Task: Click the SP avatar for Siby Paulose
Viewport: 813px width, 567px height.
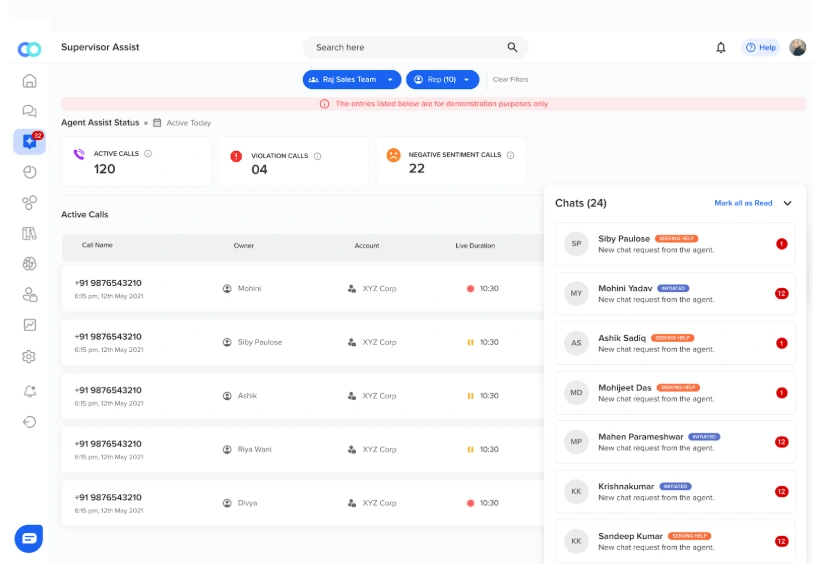Action: (576, 244)
